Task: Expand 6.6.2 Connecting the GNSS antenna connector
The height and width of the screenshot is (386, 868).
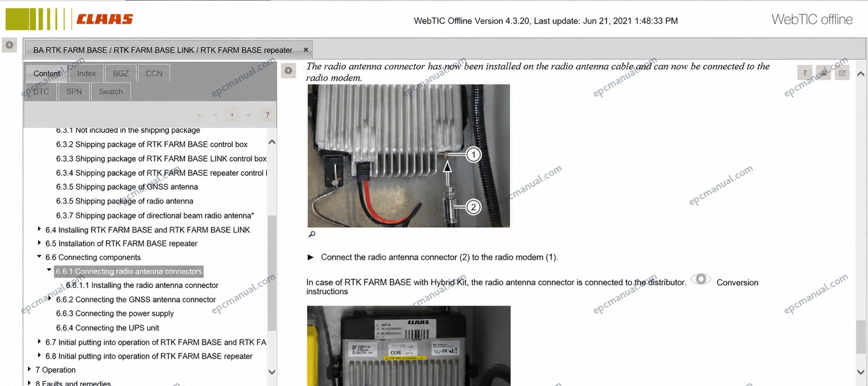Action: click(50, 298)
